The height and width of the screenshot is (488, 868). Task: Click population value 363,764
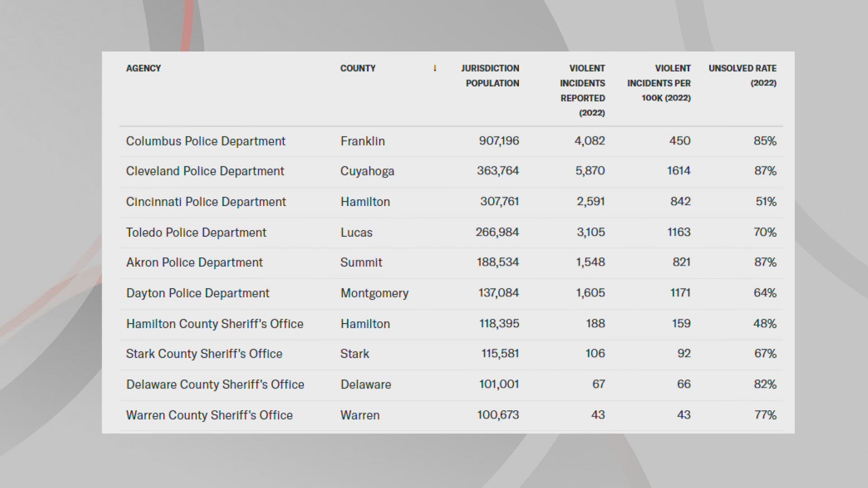tap(498, 171)
